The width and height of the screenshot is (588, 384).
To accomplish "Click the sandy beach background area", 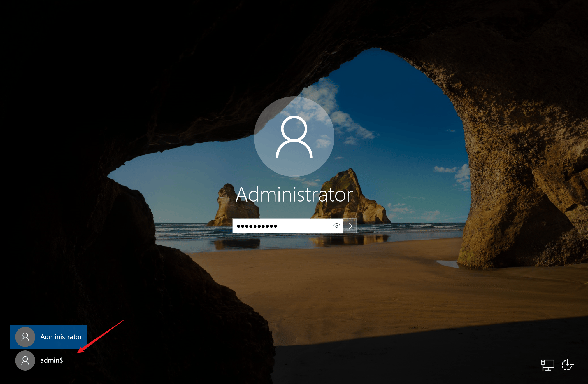I will [x=364, y=280].
